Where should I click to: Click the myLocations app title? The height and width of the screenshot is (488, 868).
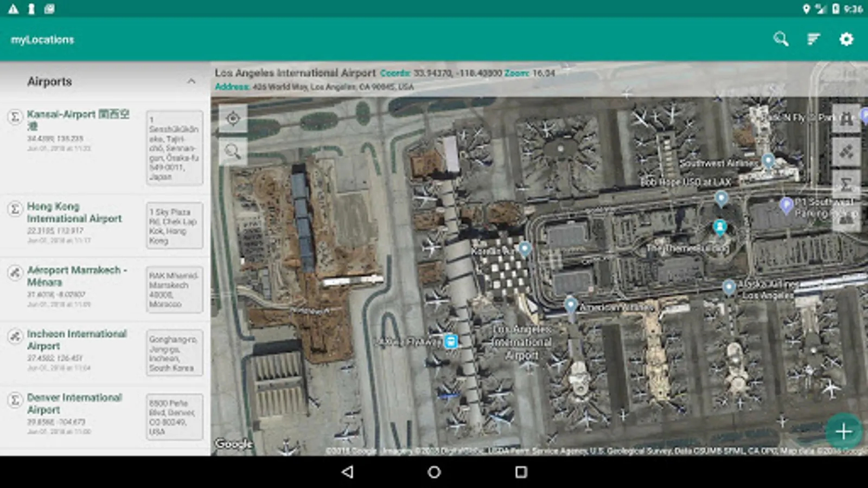click(42, 40)
